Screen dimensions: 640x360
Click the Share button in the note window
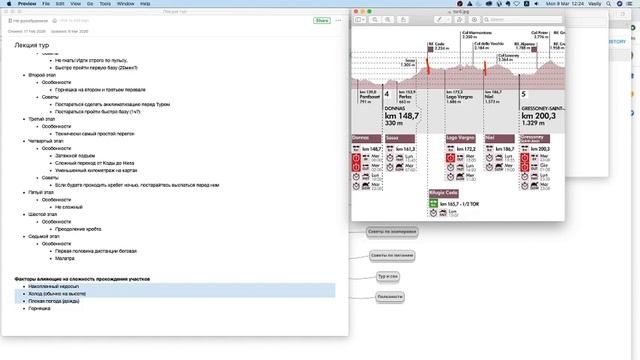pyautogui.click(x=322, y=20)
